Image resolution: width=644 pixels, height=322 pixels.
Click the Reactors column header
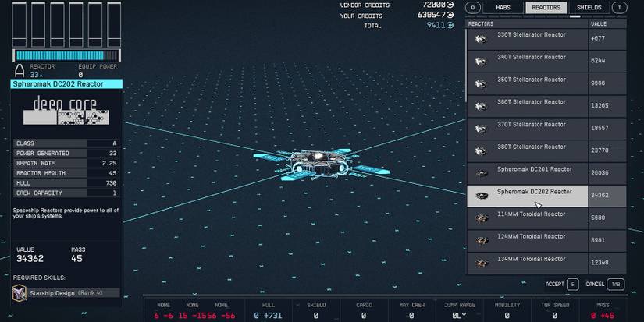click(x=528, y=24)
